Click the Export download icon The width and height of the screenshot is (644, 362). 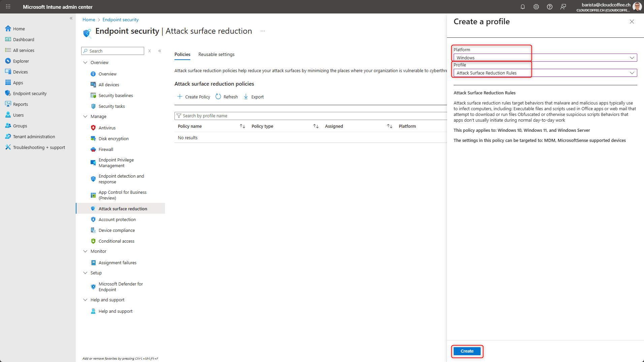tap(246, 97)
